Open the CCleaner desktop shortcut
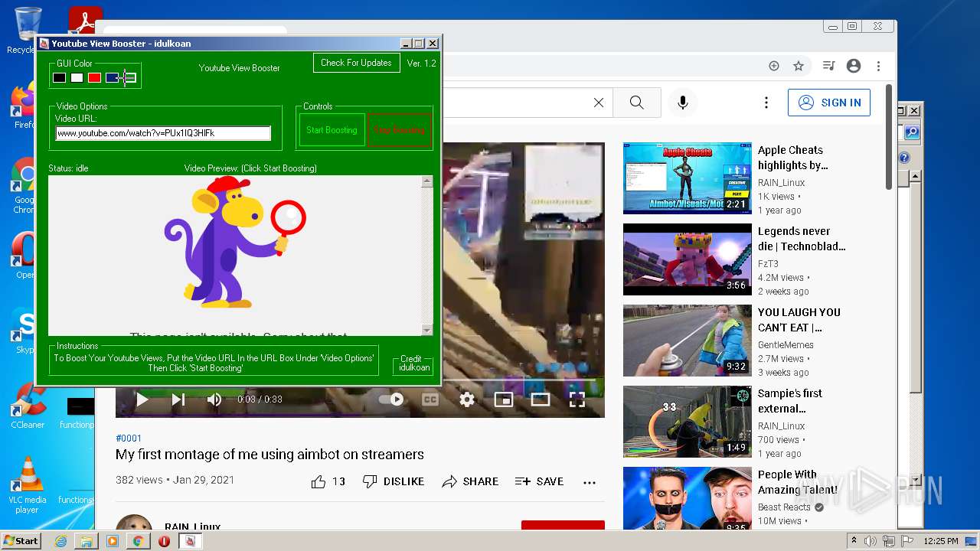 (x=28, y=407)
